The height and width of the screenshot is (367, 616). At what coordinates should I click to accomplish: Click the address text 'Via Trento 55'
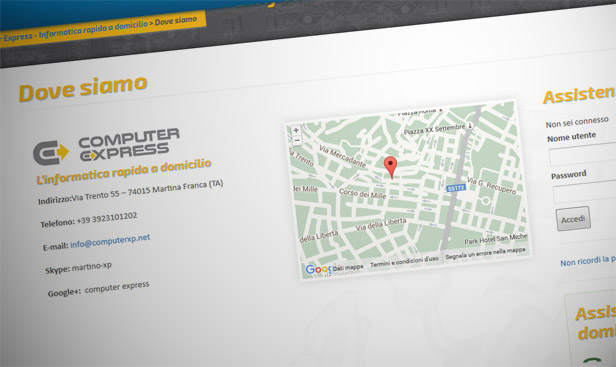(x=95, y=196)
